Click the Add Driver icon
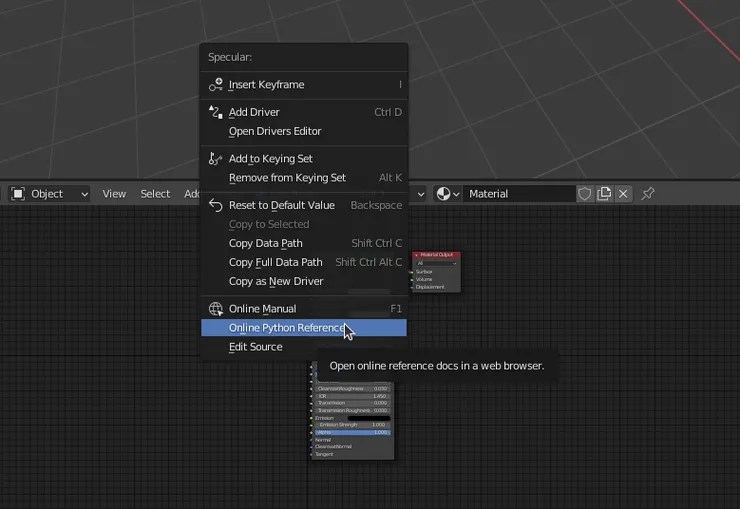Image resolution: width=740 pixels, height=509 pixels. (216, 112)
